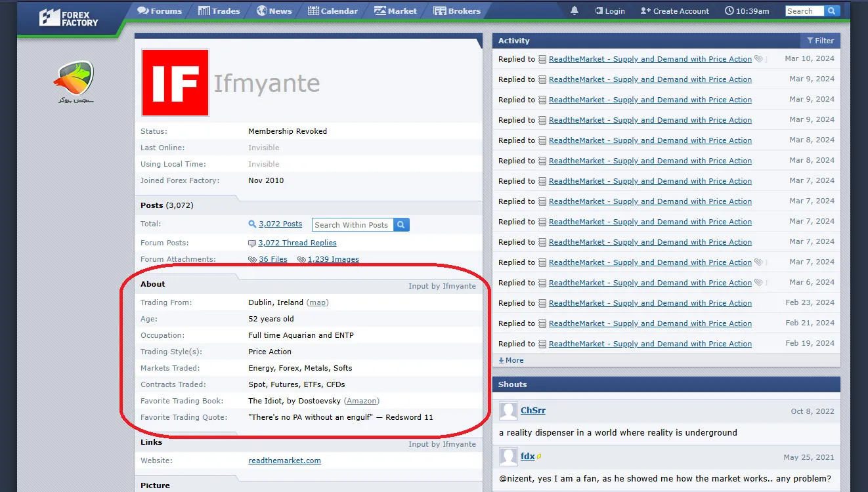Click the IF red profile avatar
This screenshot has height=492, width=868.
(175, 83)
